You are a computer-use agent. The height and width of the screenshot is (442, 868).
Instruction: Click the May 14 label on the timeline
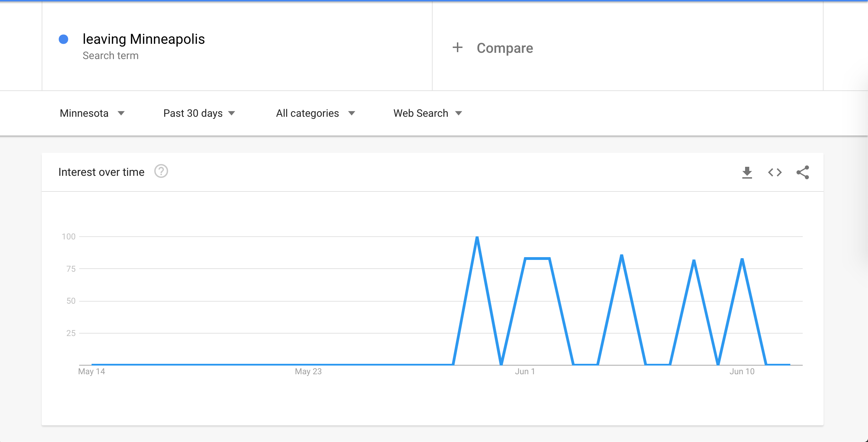tap(91, 371)
